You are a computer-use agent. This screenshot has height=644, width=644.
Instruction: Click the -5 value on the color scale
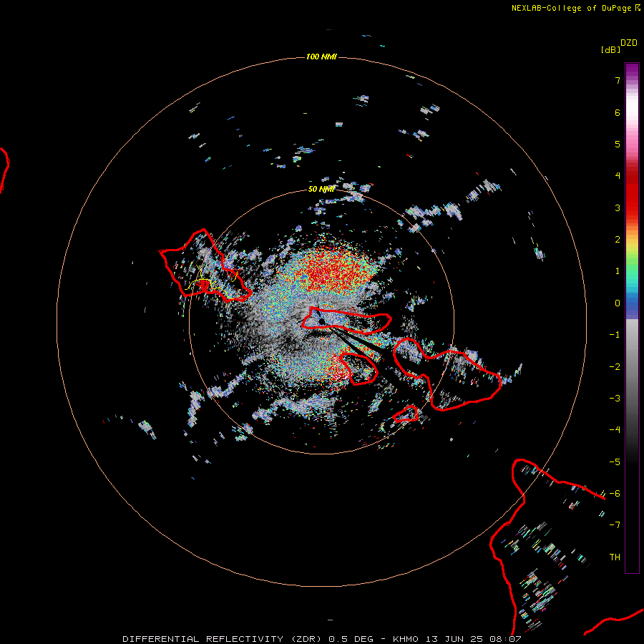pos(615,462)
